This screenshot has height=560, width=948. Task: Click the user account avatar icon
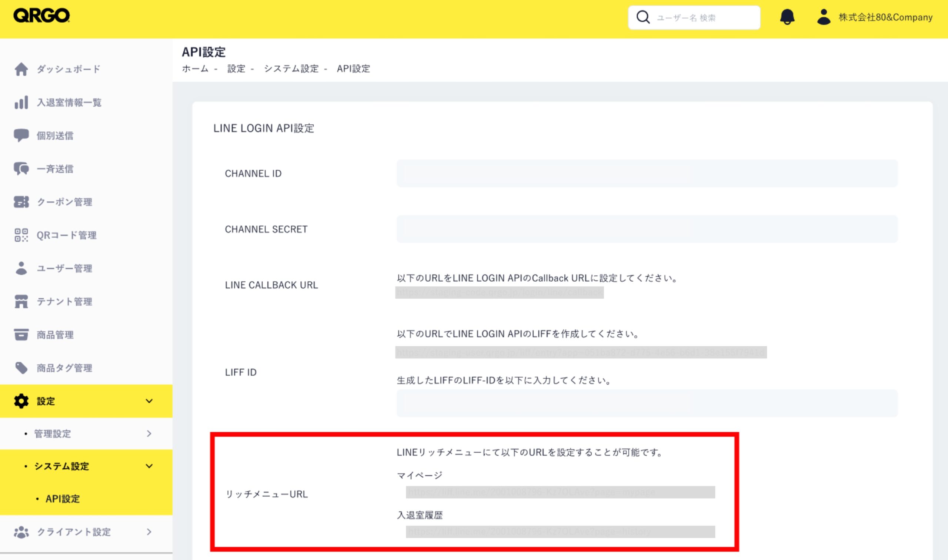pos(823,17)
